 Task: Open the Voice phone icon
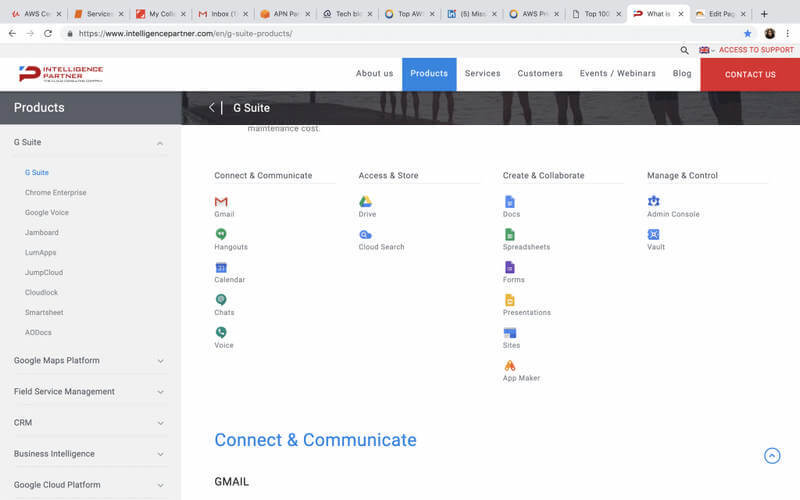pyautogui.click(x=221, y=333)
